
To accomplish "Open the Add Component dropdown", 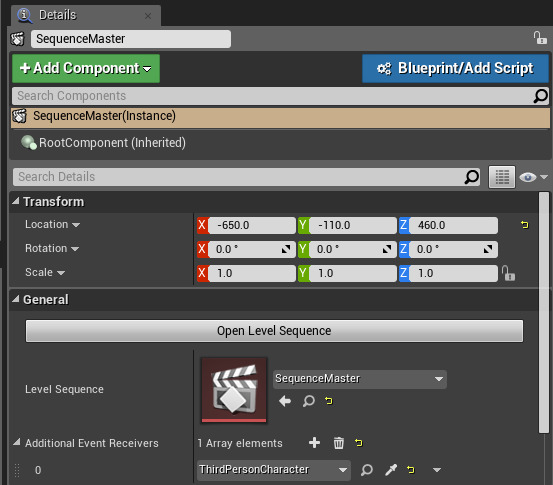I will [x=86, y=68].
